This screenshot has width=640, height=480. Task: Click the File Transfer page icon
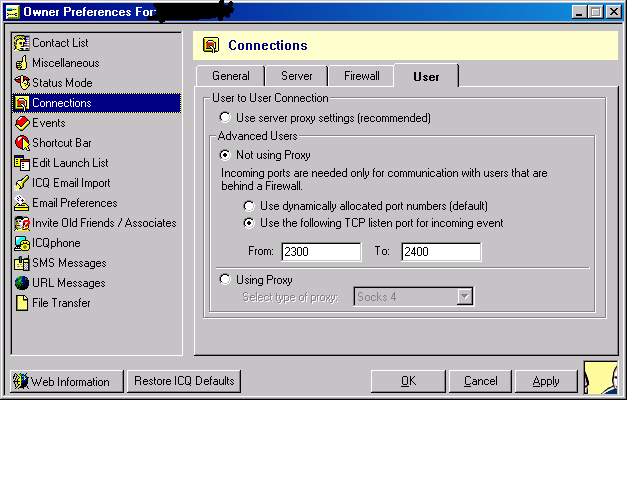pos(22,303)
